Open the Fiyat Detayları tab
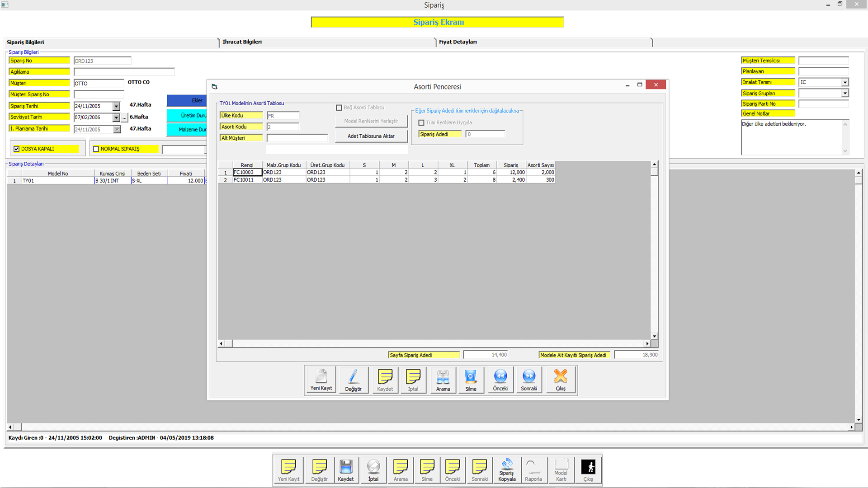Viewport: 868px width, 488px height. [x=458, y=42]
